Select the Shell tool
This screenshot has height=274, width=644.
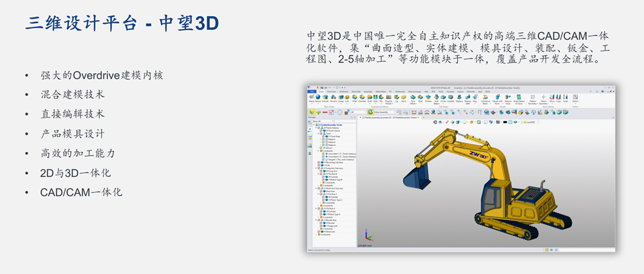tap(420, 98)
